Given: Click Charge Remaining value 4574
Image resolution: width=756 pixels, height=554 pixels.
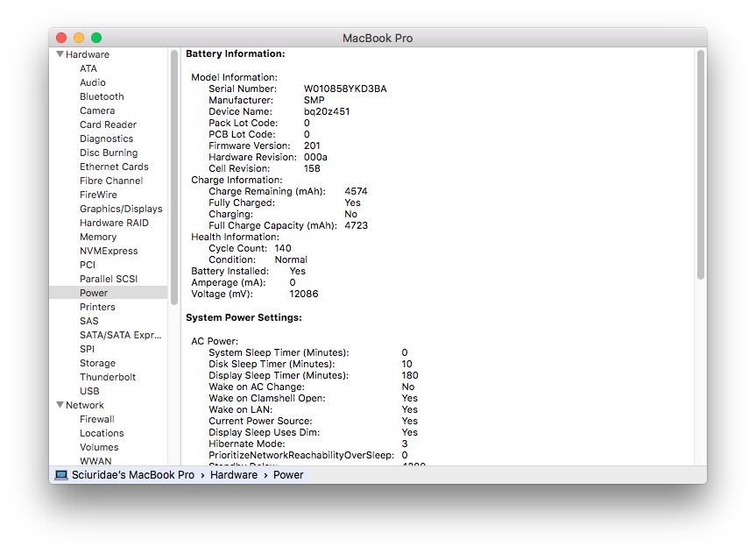Looking at the screenshot, I should coord(357,191).
